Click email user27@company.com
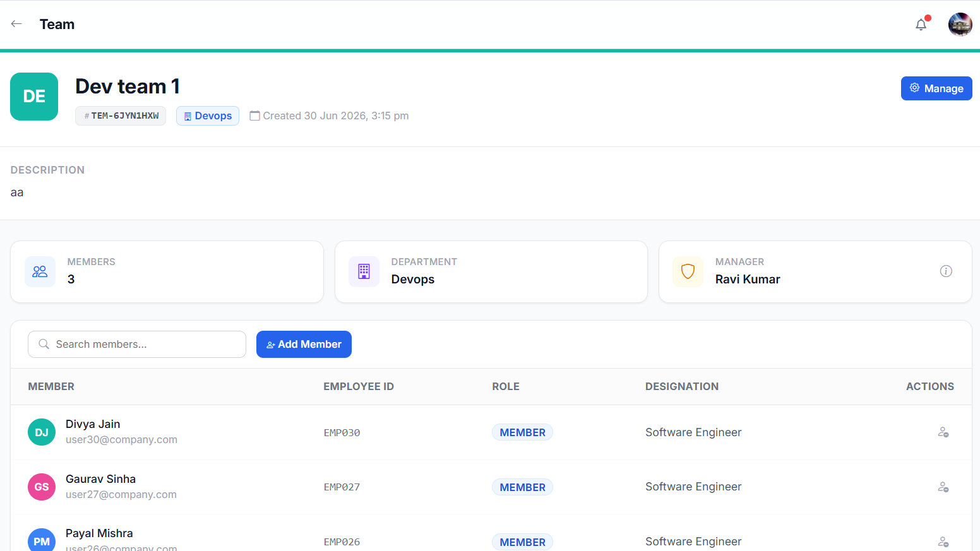The width and height of the screenshot is (980, 551). click(x=121, y=495)
